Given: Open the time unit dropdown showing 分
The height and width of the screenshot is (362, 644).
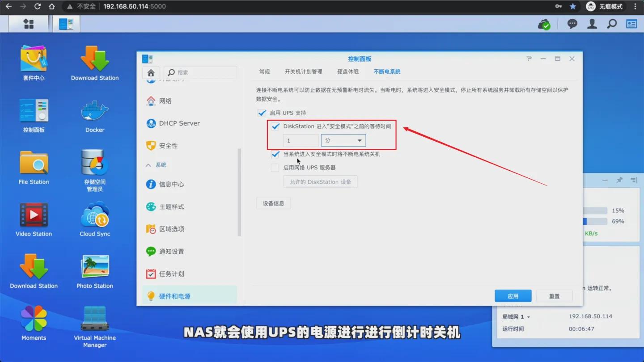Looking at the screenshot, I should tap(343, 140).
